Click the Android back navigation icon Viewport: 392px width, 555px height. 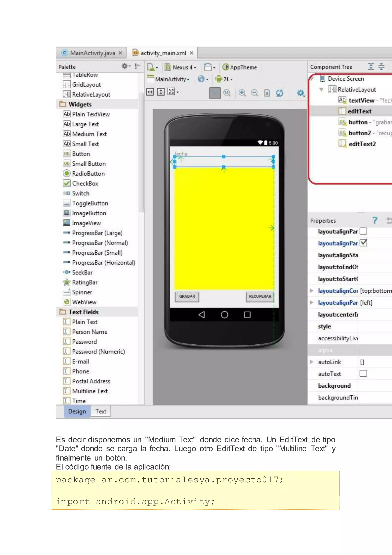click(x=202, y=314)
